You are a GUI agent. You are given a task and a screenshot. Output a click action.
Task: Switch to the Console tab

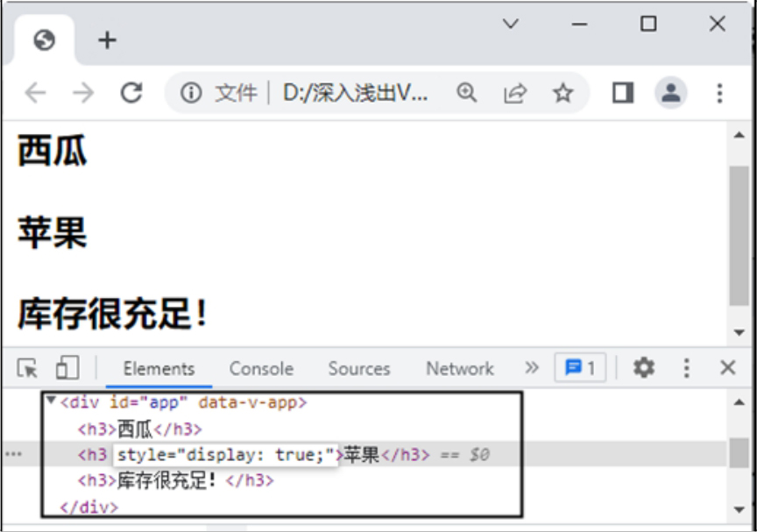[261, 369]
